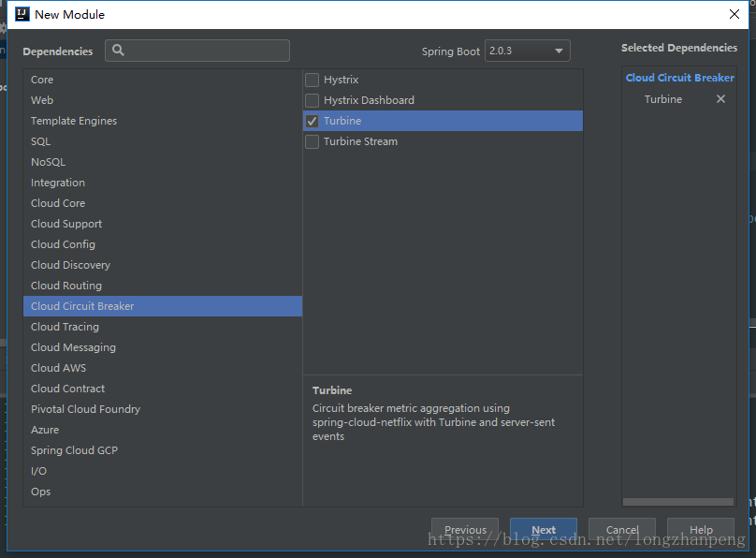Select the Core category

[163, 80]
